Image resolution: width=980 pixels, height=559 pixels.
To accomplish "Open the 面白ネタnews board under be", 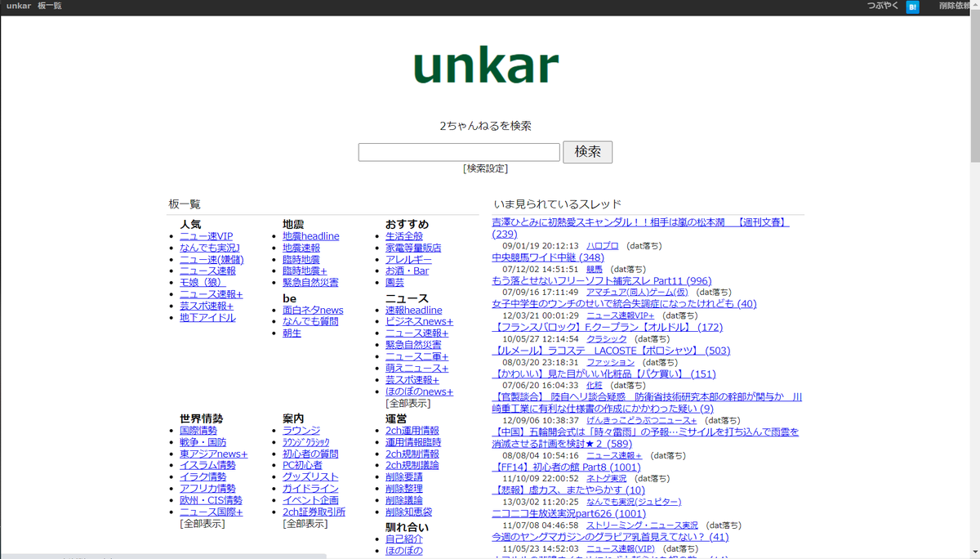I will pos(313,310).
